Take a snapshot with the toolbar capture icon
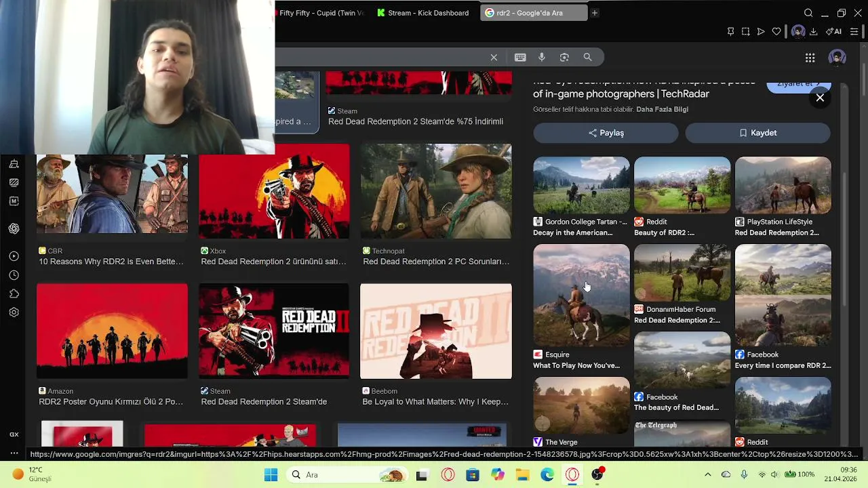Screen dimensions: 868x488 745,31
